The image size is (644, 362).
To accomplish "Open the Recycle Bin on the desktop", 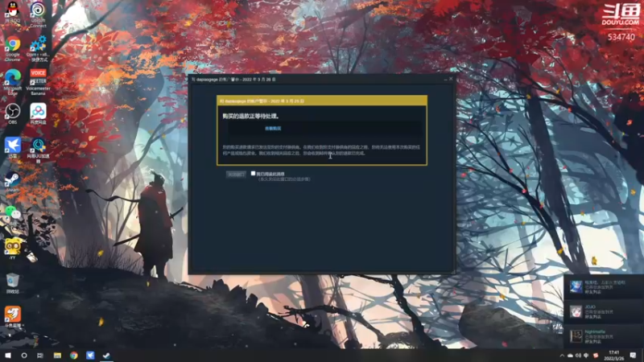I will pos(12,283).
